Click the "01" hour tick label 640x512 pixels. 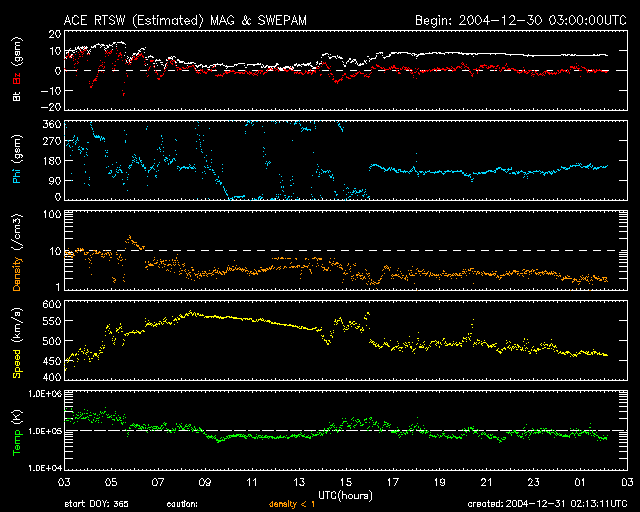point(580,482)
